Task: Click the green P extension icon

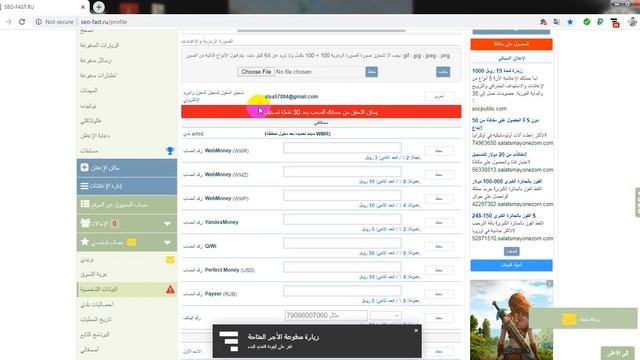Action: [600, 22]
